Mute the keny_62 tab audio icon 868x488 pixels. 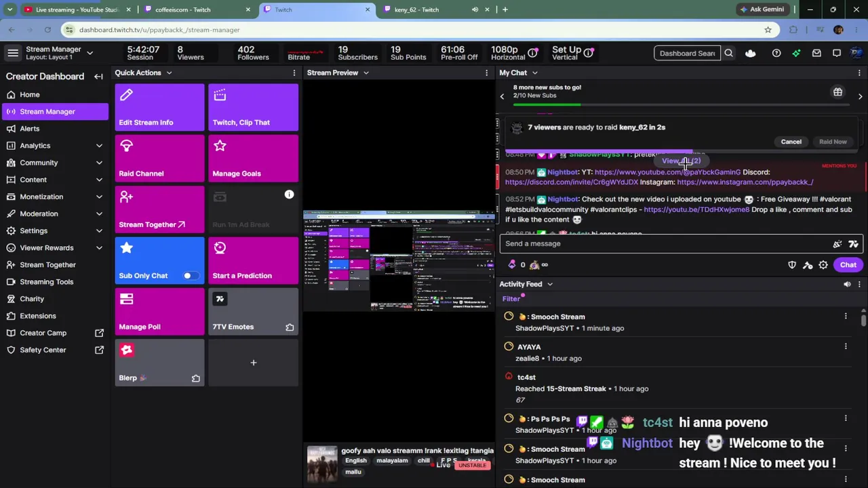pos(475,9)
